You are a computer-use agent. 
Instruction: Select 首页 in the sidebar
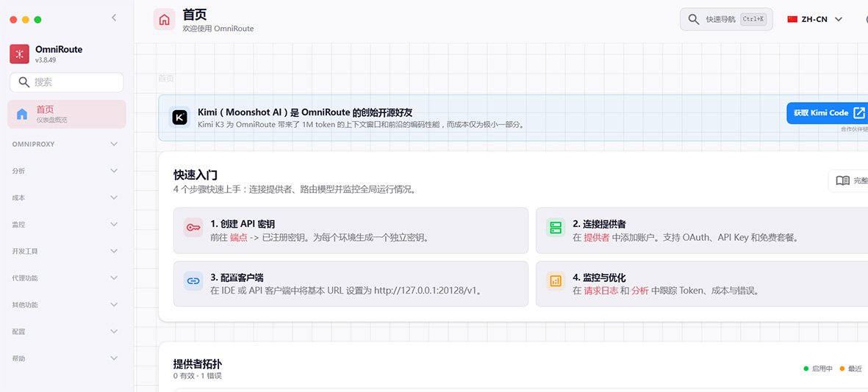click(x=66, y=114)
